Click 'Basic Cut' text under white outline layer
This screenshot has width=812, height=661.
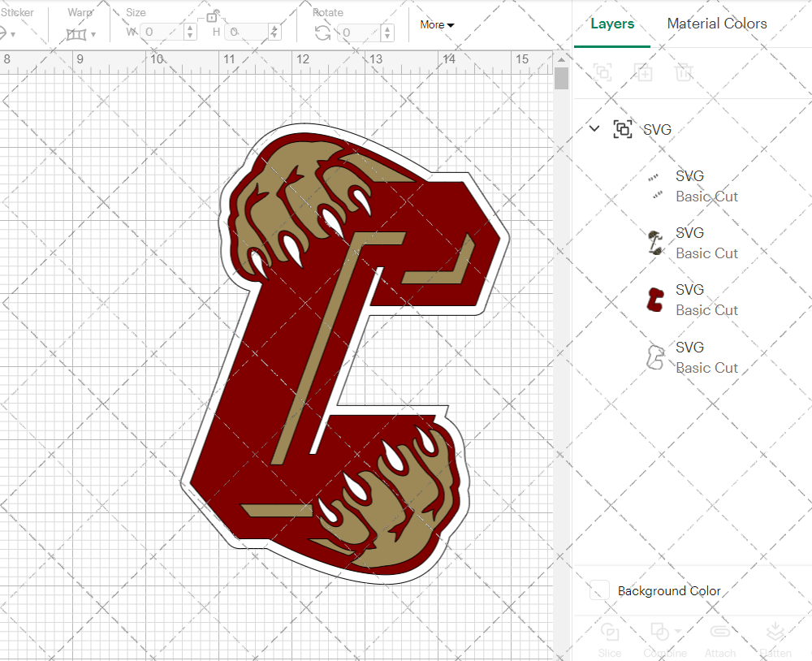(x=707, y=368)
